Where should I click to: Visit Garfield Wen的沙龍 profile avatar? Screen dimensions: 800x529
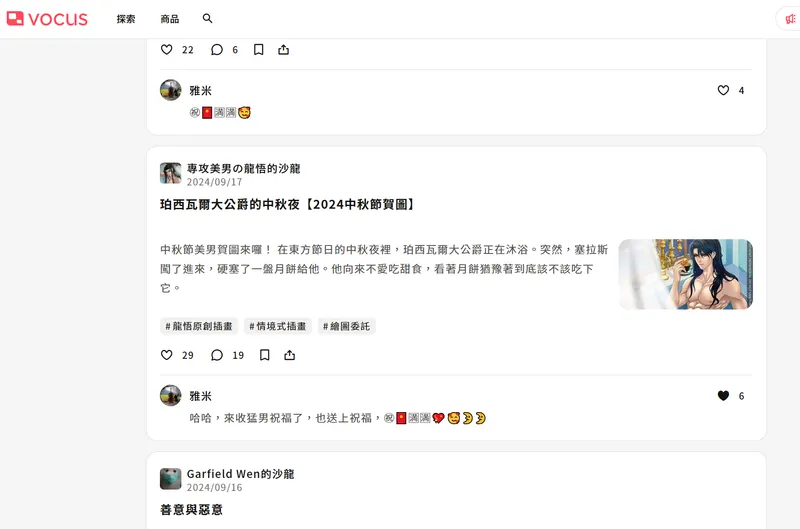tap(170, 479)
